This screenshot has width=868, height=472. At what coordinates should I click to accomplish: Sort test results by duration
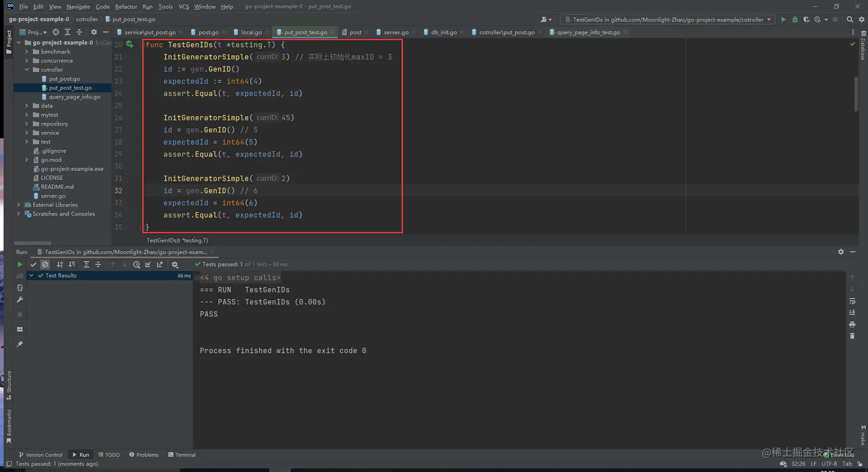point(72,265)
